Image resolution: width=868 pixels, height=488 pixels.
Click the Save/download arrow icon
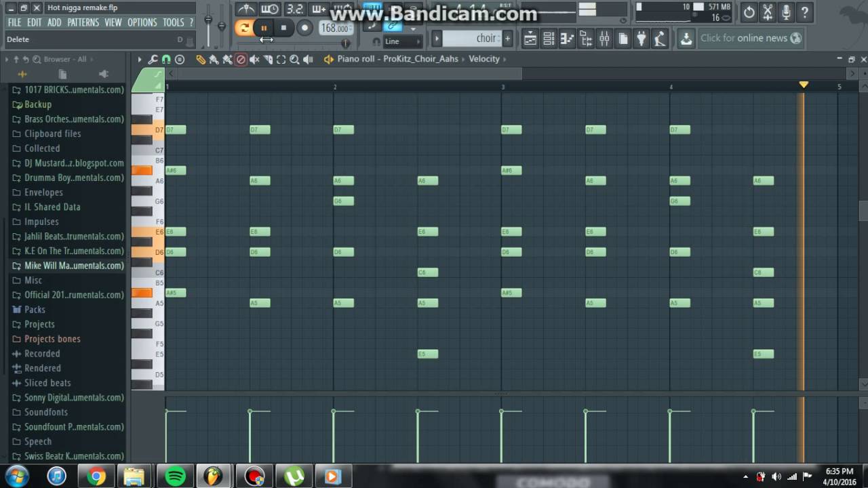686,39
